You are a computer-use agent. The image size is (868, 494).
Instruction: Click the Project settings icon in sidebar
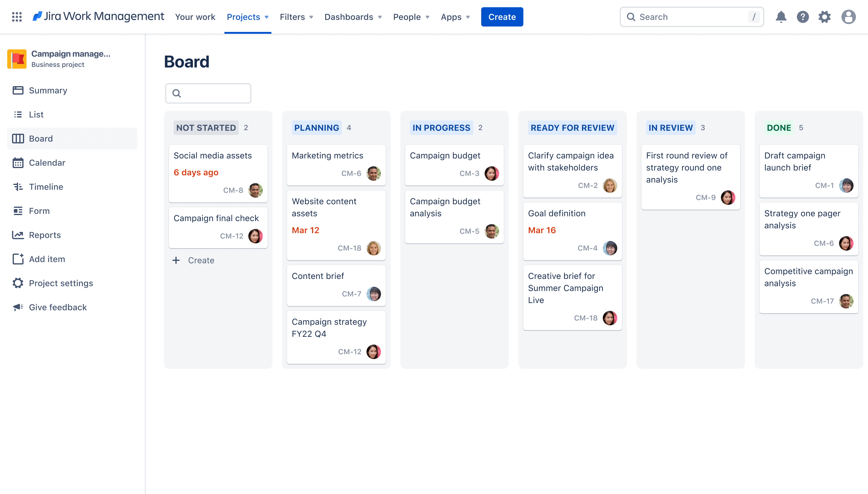click(x=17, y=283)
